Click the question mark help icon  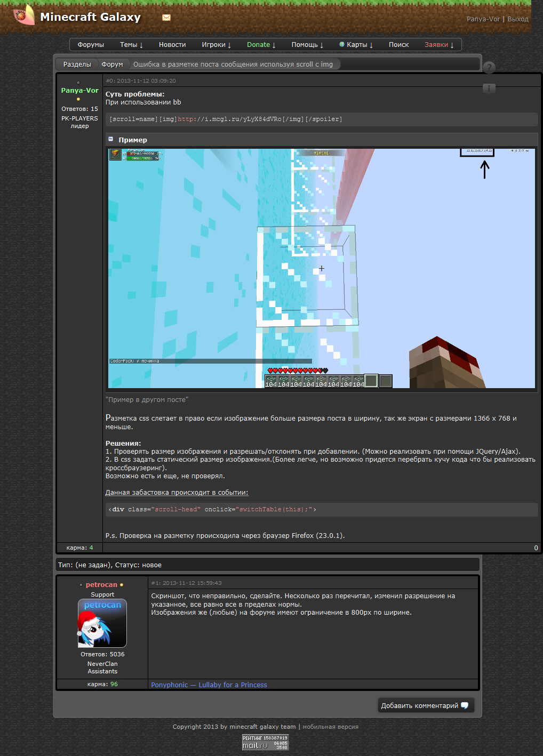point(489,68)
